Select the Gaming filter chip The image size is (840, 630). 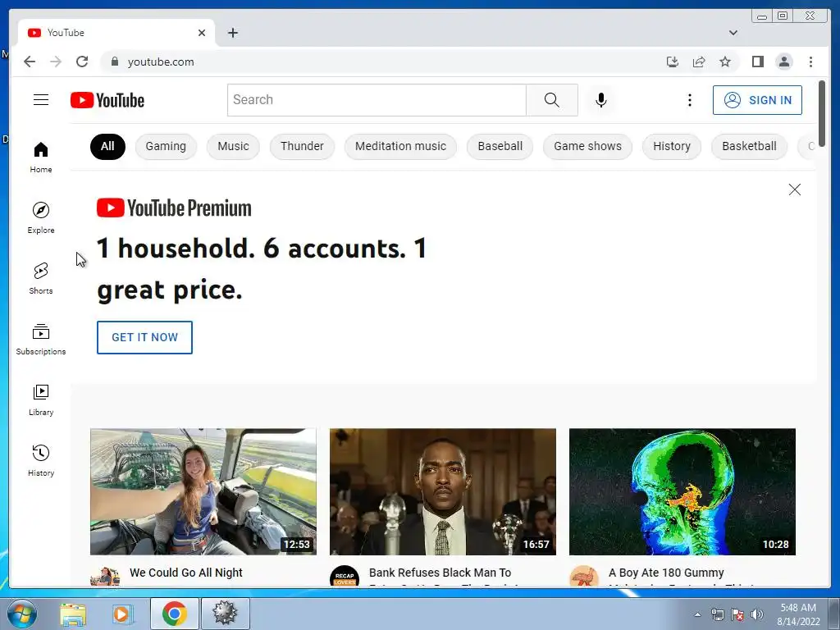[166, 146]
